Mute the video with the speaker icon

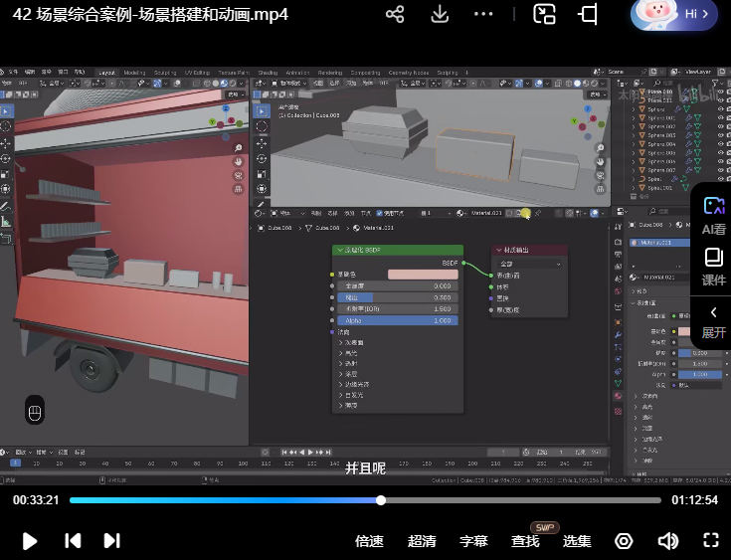point(667,541)
